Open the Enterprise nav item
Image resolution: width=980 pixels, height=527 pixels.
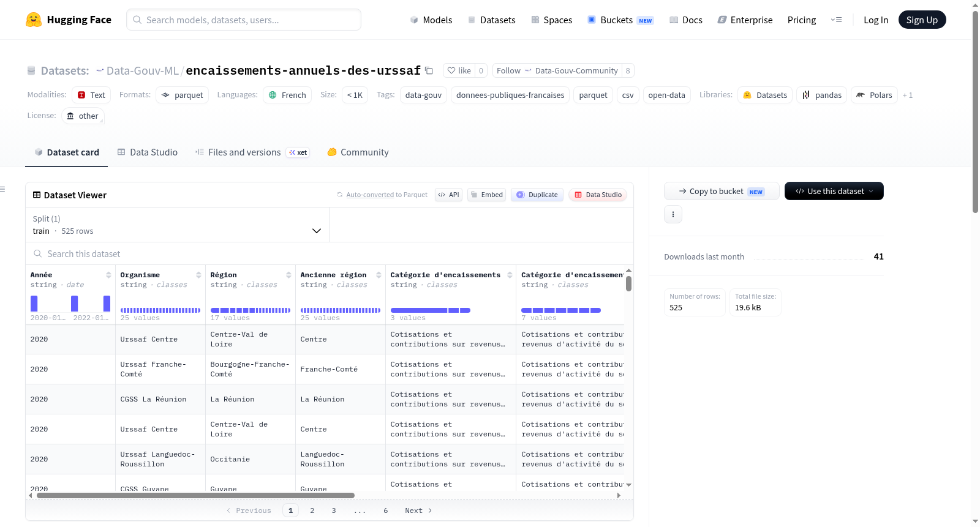point(745,20)
